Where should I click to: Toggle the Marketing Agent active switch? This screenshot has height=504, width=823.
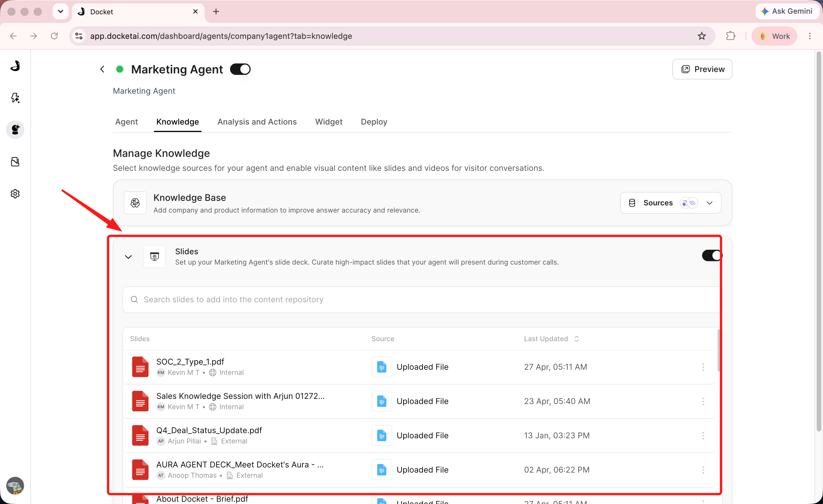(x=240, y=69)
